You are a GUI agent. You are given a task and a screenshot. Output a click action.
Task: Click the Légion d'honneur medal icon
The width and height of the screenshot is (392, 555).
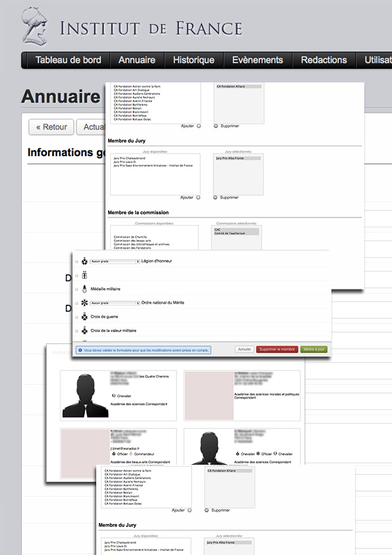tap(84, 261)
